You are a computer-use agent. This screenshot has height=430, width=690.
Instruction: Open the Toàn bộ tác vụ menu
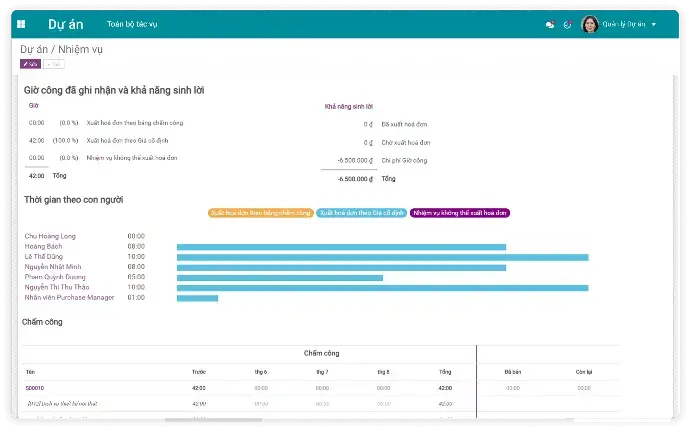coord(132,24)
